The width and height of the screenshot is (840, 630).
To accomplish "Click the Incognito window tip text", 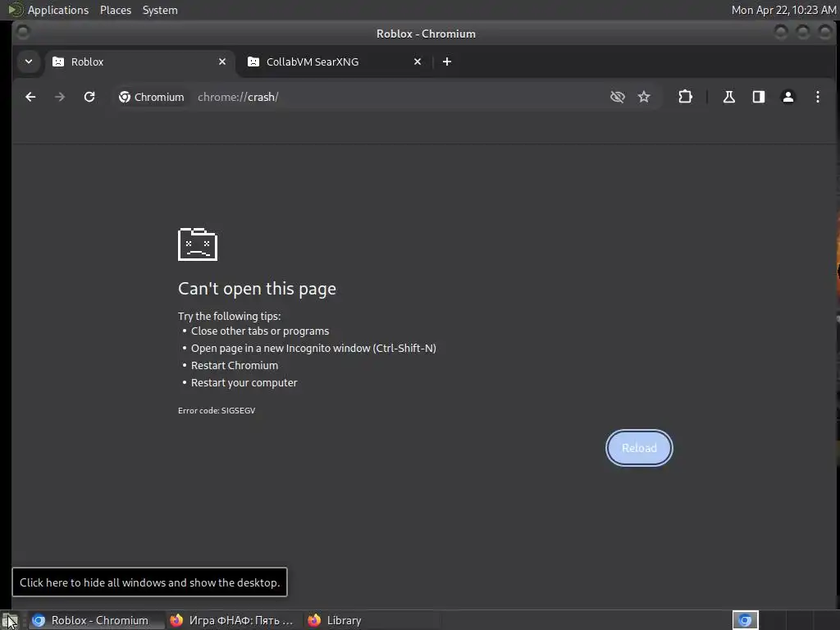I will coord(313,348).
